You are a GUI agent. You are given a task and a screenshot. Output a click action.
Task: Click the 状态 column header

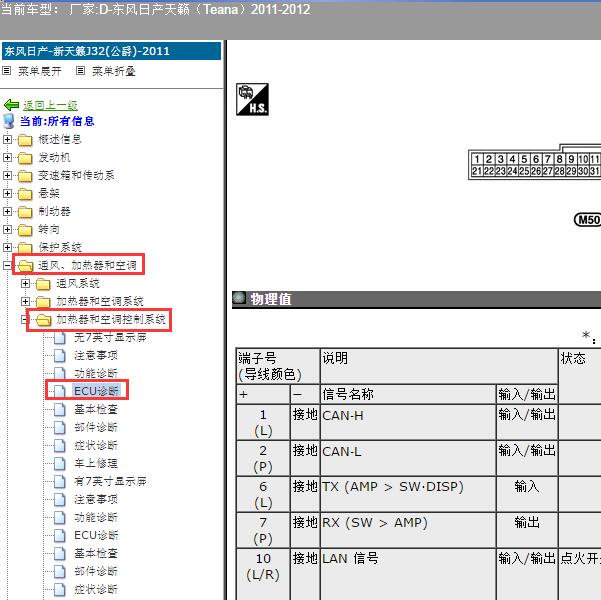580,376
